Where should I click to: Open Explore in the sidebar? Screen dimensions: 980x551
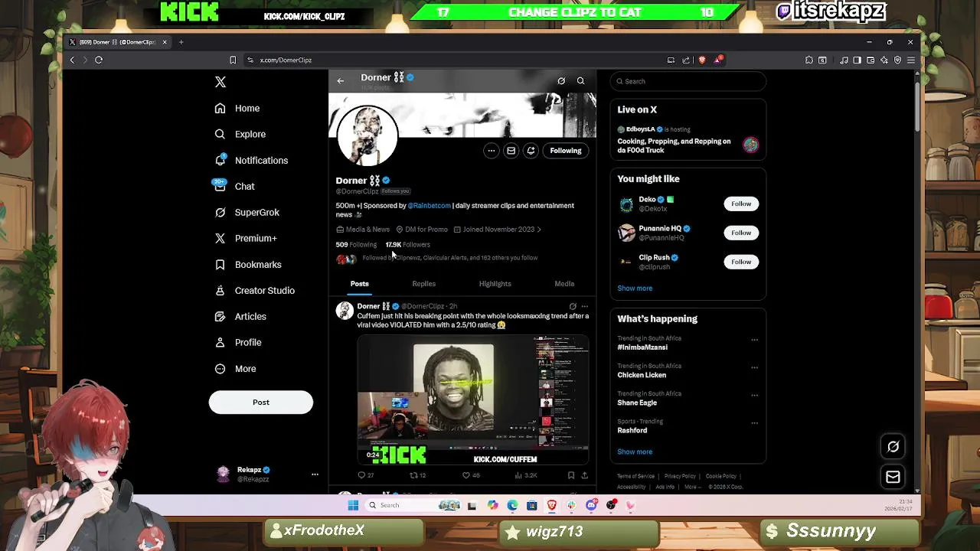coord(240,135)
